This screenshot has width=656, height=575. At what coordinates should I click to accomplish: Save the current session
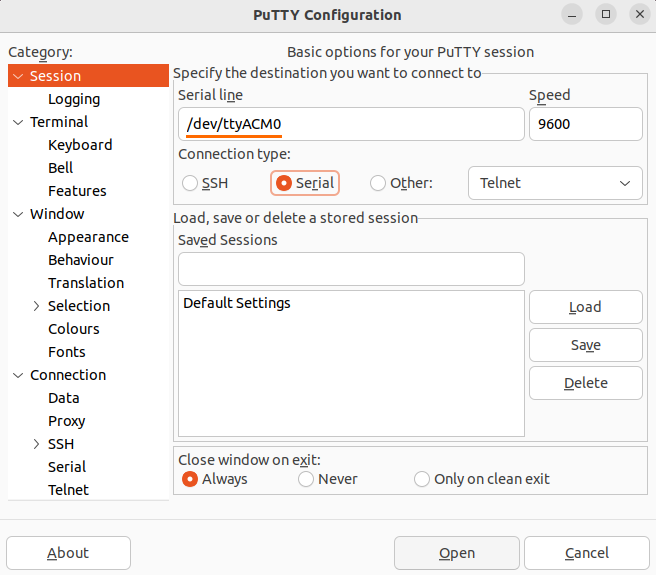pyautogui.click(x=586, y=345)
